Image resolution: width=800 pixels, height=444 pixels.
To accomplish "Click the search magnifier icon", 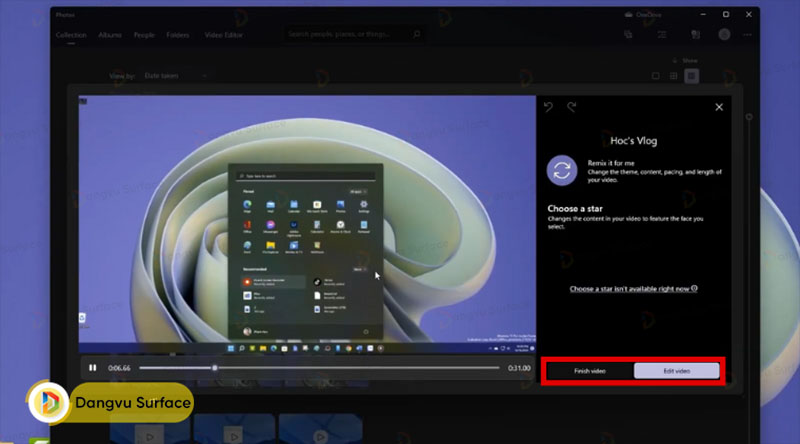I will 417,34.
